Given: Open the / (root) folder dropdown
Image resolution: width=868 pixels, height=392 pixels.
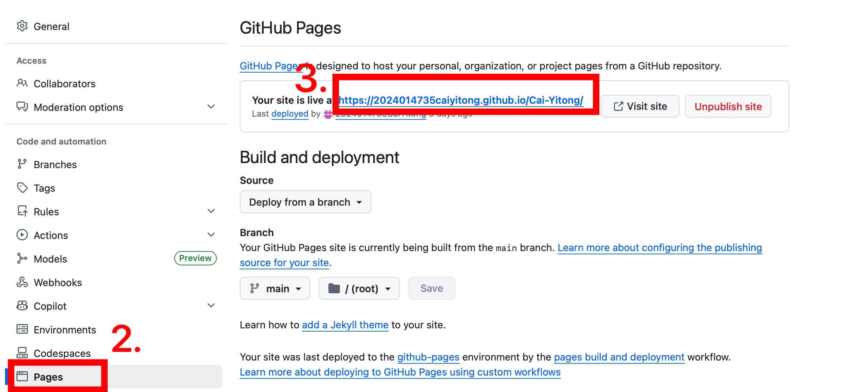Looking at the screenshot, I should [359, 289].
